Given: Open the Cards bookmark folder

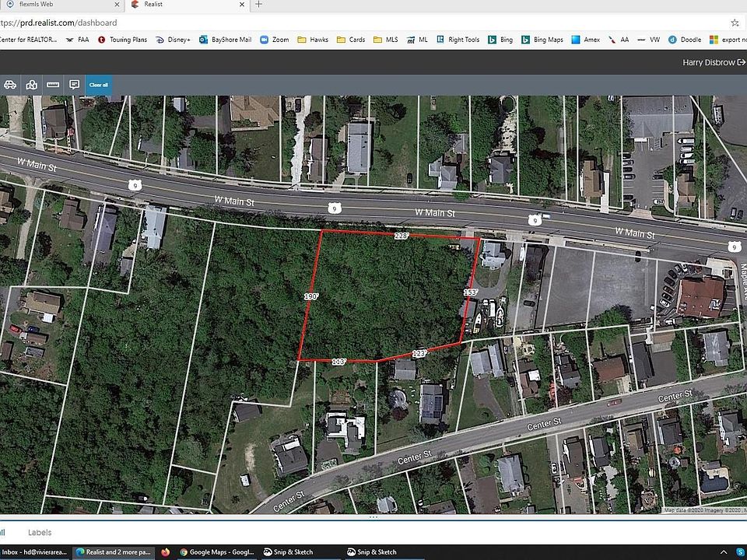Looking at the screenshot, I should [x=351, y=40].
